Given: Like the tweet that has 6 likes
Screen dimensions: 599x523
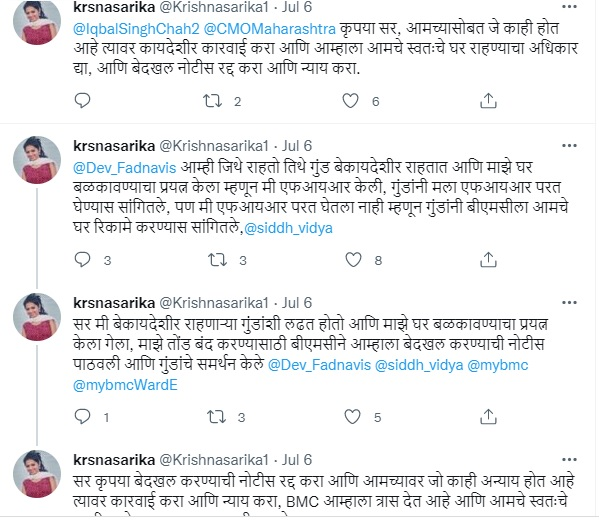Looking at the screenshot, I should pyautogui.click(x=350, y=101).
